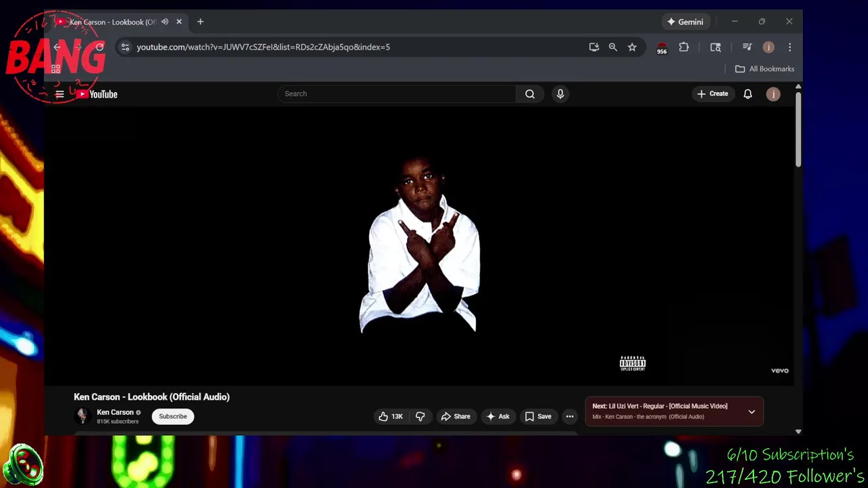The image size is (868, 488).
Task: Open the Gemini button
Action: [686, 22]
